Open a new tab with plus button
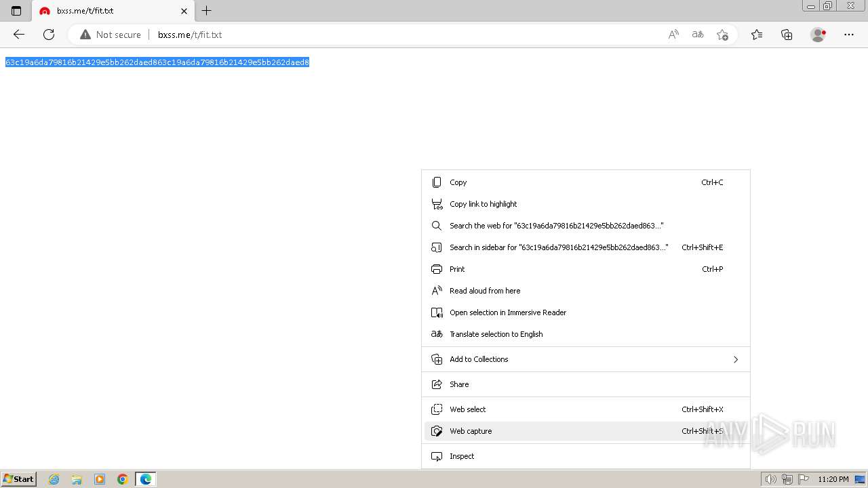Image resolution: width=868 pixels, height=488 pixels. (x=207, y=11)
